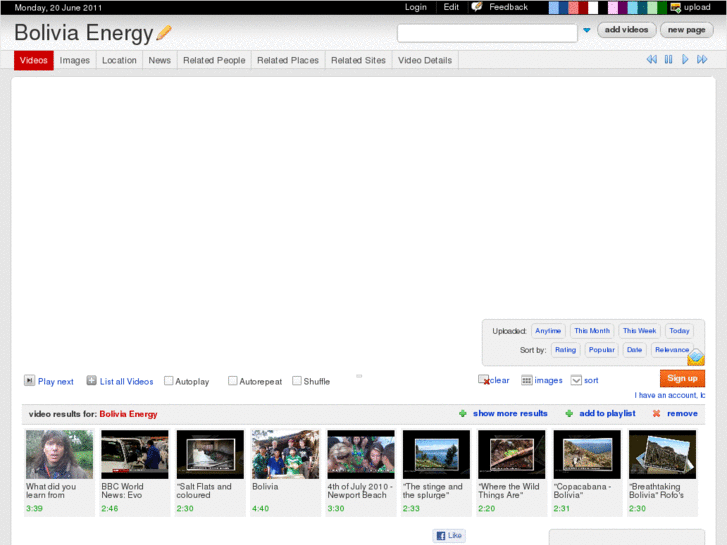Click the upload icon in top bar
This screenshot has width=727, height=545.
pos(676,7)
